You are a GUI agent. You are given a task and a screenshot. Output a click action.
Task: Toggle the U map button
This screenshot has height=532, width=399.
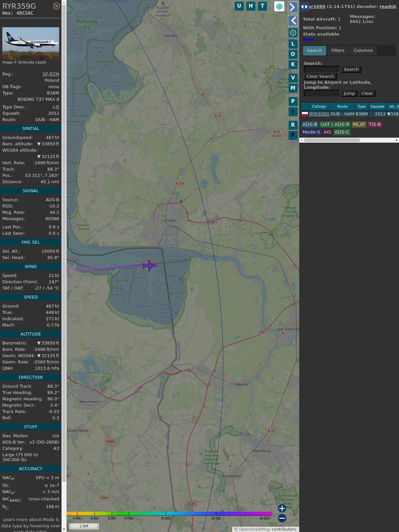[239, 6]
